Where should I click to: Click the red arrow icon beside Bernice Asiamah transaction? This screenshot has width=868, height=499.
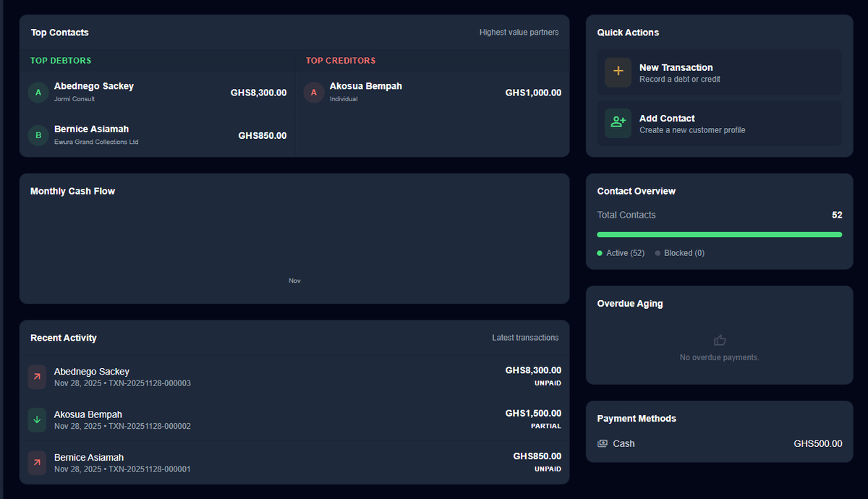[37, 463]
